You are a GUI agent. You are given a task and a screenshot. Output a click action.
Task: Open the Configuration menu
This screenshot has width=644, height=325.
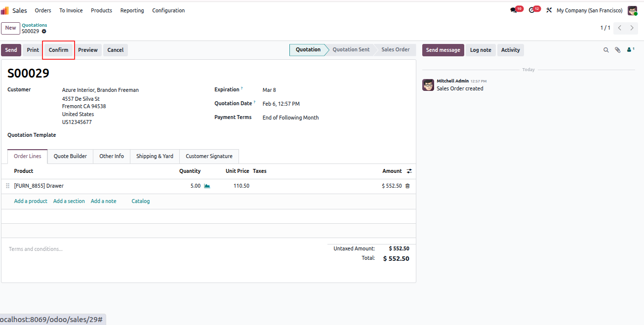pos(168,10)
